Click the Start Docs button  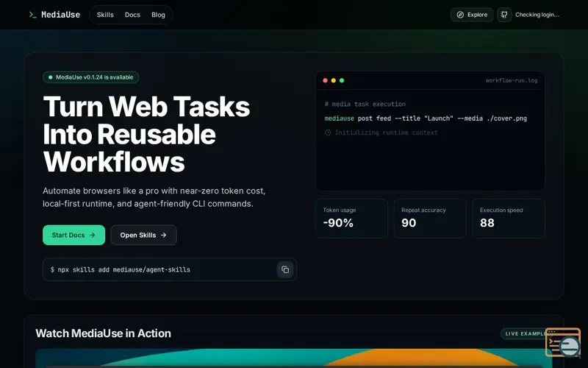point(74,235)
